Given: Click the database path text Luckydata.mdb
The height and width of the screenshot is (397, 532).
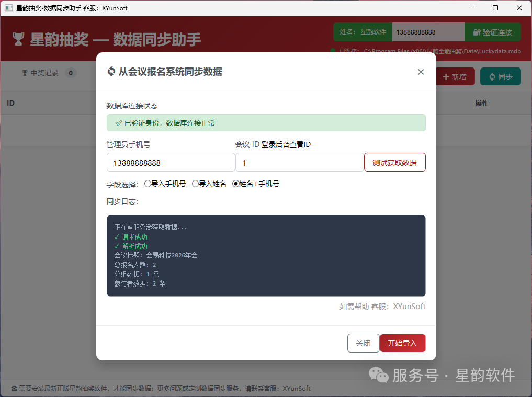Looking at the screenshot, I should (443, 51).
